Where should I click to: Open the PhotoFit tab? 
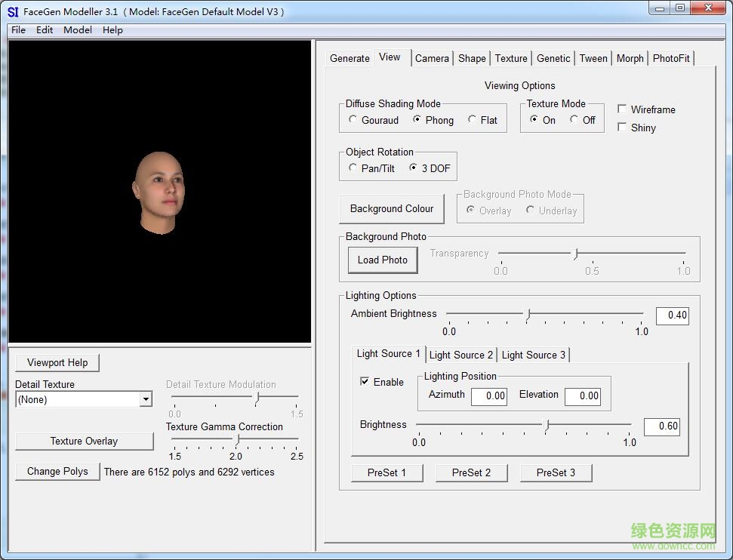pos(670,58)
